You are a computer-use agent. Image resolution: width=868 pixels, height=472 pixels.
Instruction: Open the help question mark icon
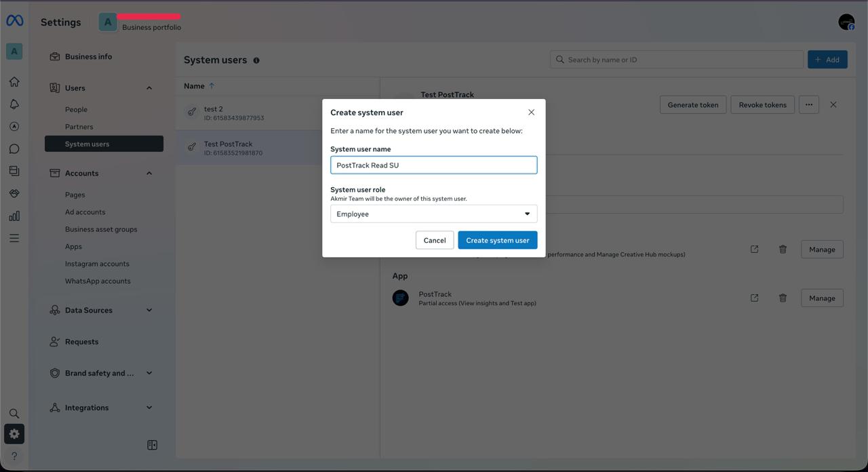[x=14, y=456]
